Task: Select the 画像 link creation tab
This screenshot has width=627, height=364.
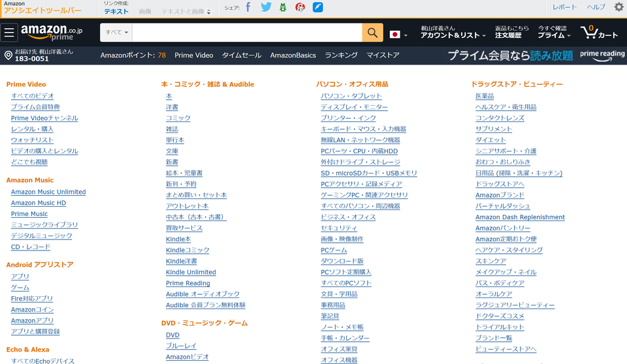Action: tap(145, 12)
